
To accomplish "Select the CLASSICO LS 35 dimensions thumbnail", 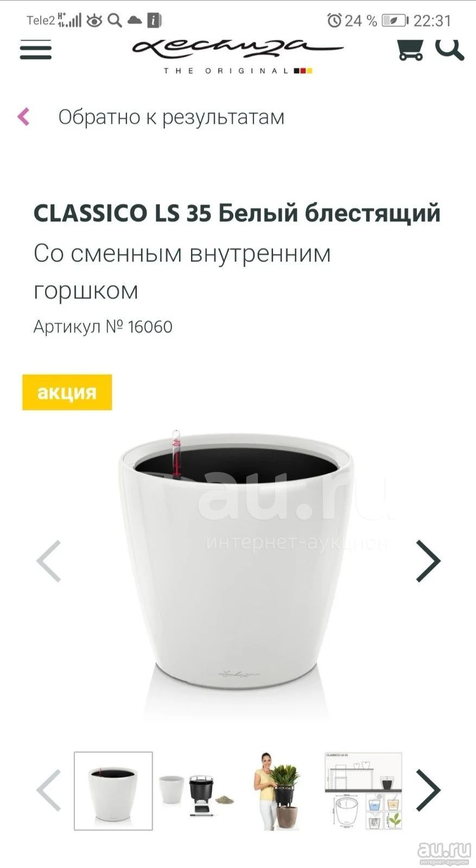I will tap(364, 791).
